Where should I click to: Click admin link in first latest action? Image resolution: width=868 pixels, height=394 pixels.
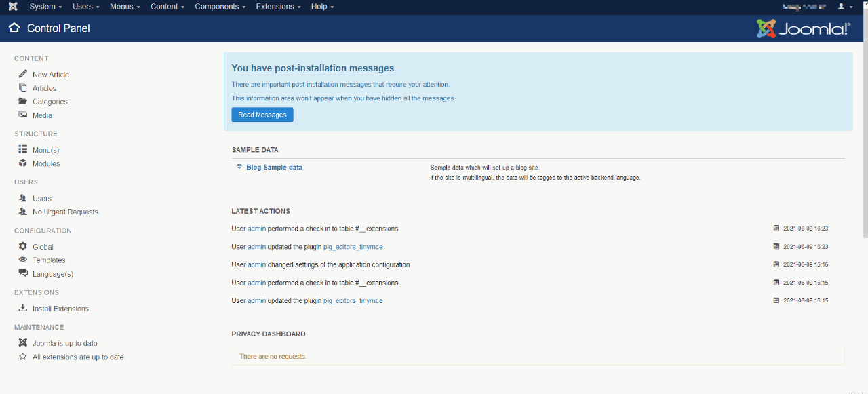click(257, 229)
